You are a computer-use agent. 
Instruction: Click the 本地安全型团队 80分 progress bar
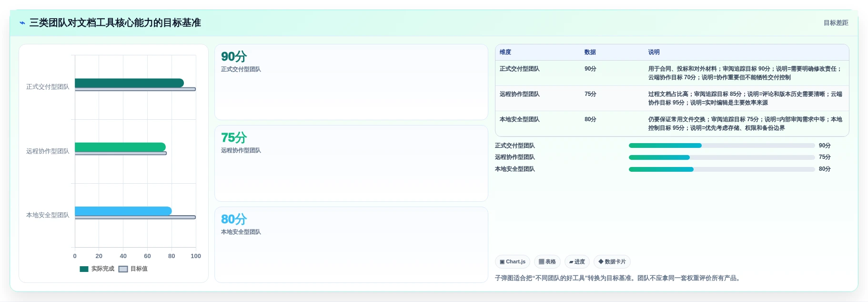coord(722,169)
